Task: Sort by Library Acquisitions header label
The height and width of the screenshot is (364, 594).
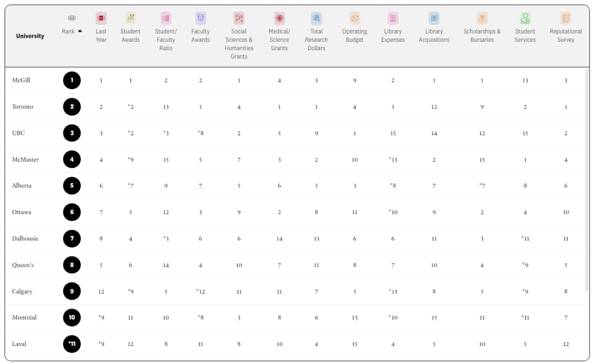Action: (434, 36)
